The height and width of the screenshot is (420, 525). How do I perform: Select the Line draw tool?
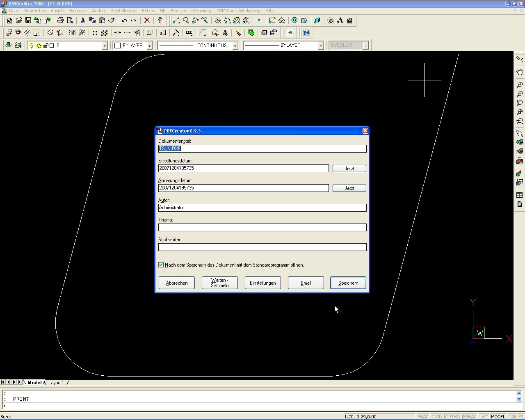pyautogui.click(x=176, y=21)
